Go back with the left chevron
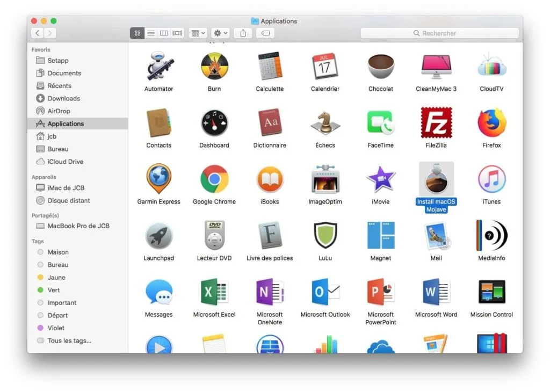Viewport: 550px width, 392px height. pos(38,33)
